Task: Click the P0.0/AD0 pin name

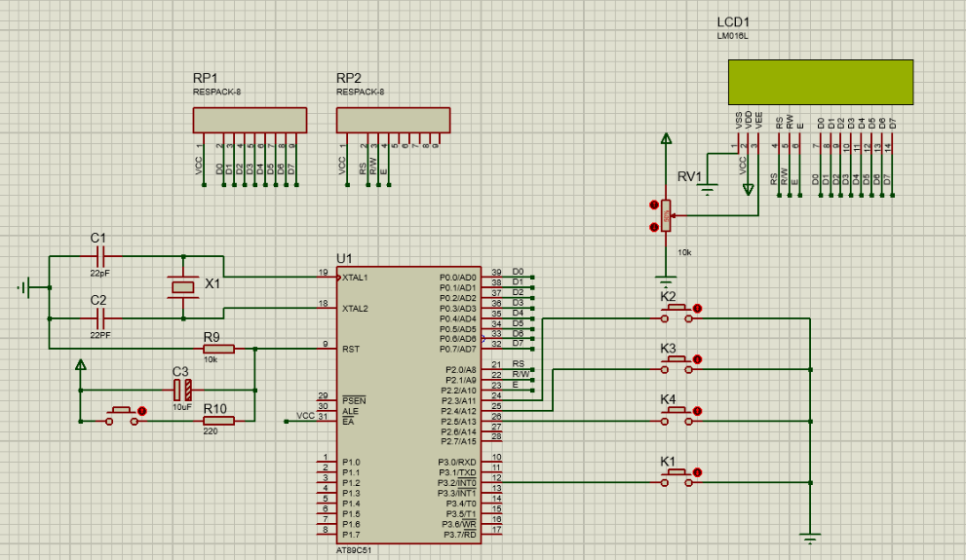Action: point(458,278)
